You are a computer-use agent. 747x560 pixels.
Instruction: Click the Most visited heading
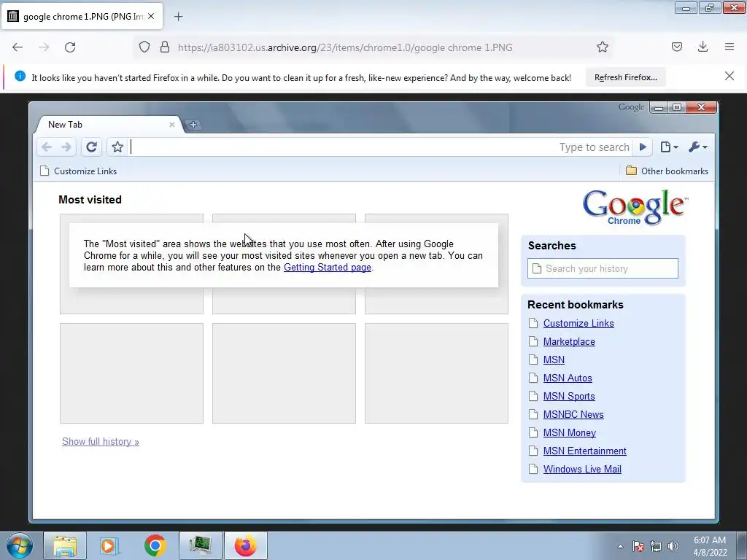[x=90, y=200]
